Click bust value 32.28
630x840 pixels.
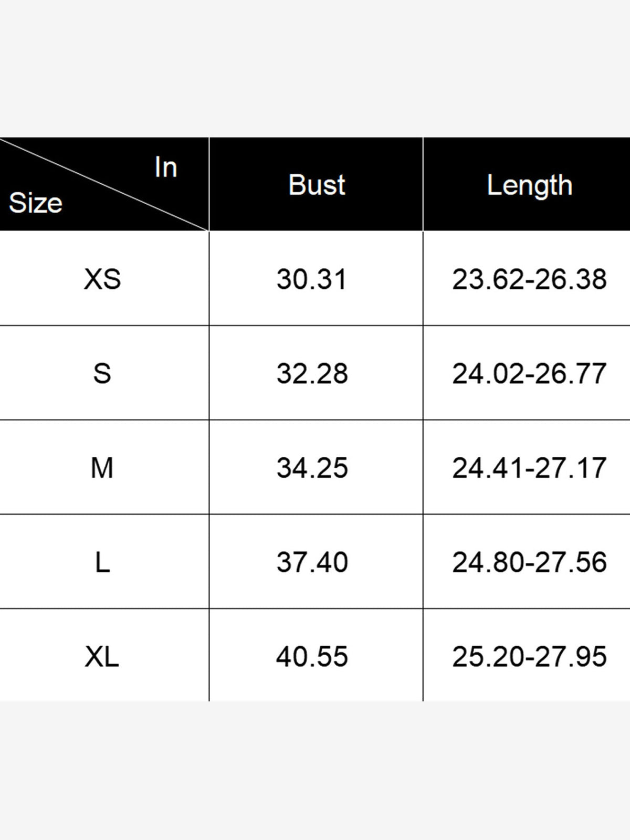point(312,373)
